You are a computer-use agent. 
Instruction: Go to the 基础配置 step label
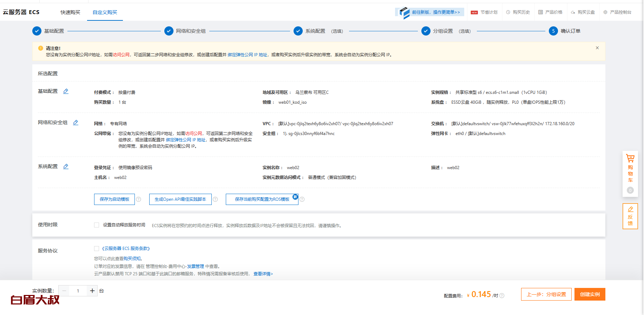point(54,31)
